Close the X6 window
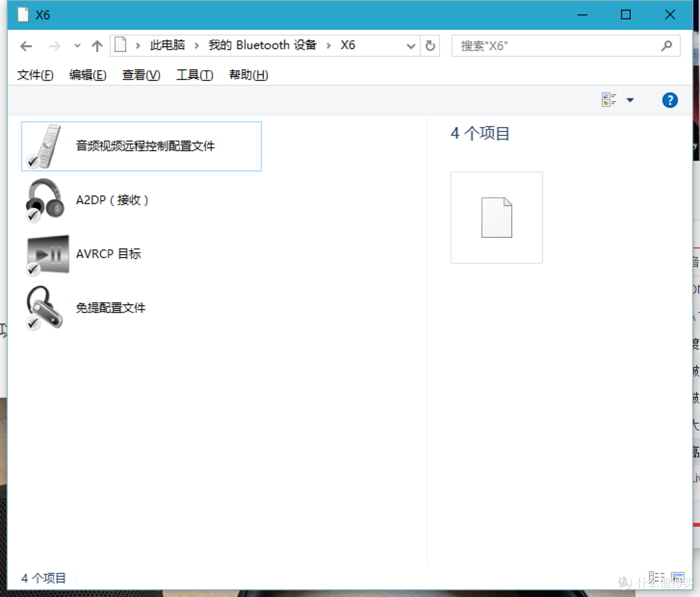 (x=670, y=15)
